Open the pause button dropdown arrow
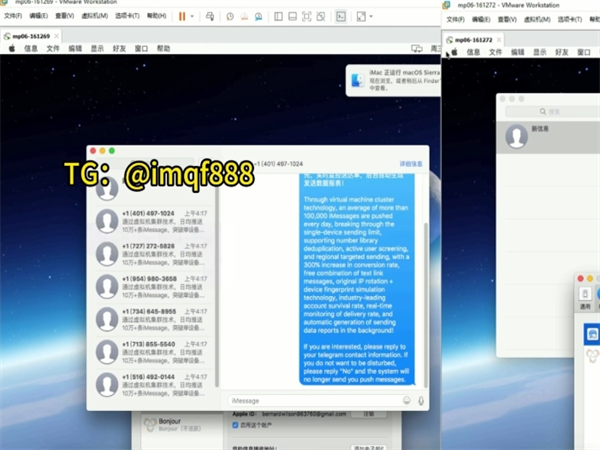Image resolution: width=600 pixels, height=450 pixels. pyautogui.click(x=193, y=16)
